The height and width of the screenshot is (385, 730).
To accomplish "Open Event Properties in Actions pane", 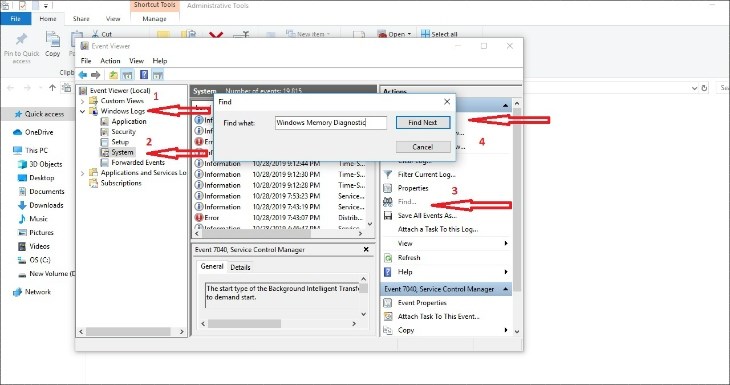I will tap(422, 303).
